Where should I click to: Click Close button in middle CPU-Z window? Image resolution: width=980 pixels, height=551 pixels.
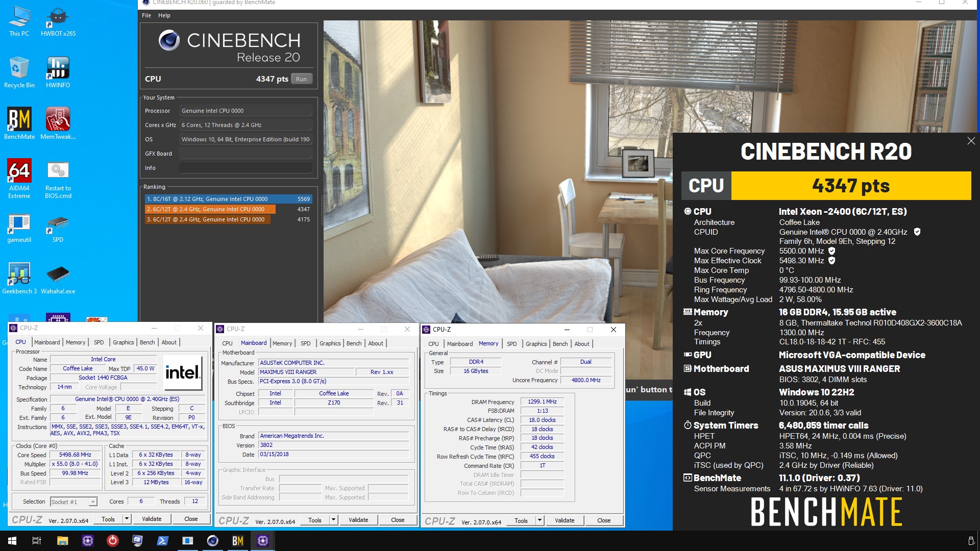pos(398,520)
